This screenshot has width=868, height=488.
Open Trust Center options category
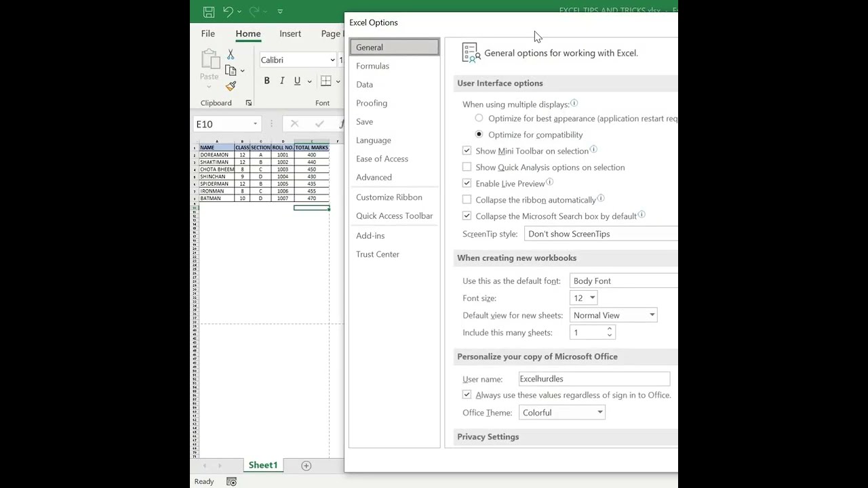tap(394, 254)
